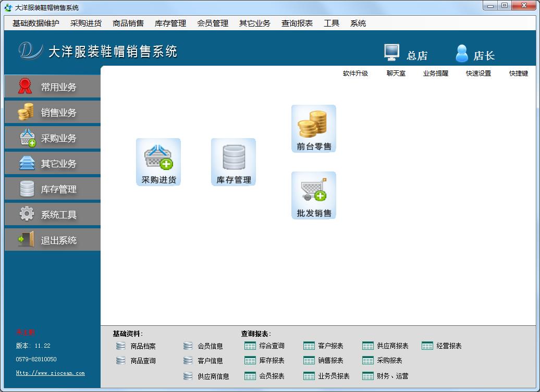Open the 系统 menu

pos(358,23)
